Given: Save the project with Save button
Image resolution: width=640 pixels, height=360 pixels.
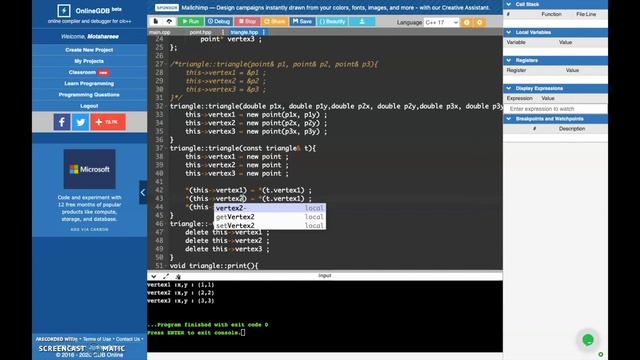Looking at the screenshot, I should 302,21.
